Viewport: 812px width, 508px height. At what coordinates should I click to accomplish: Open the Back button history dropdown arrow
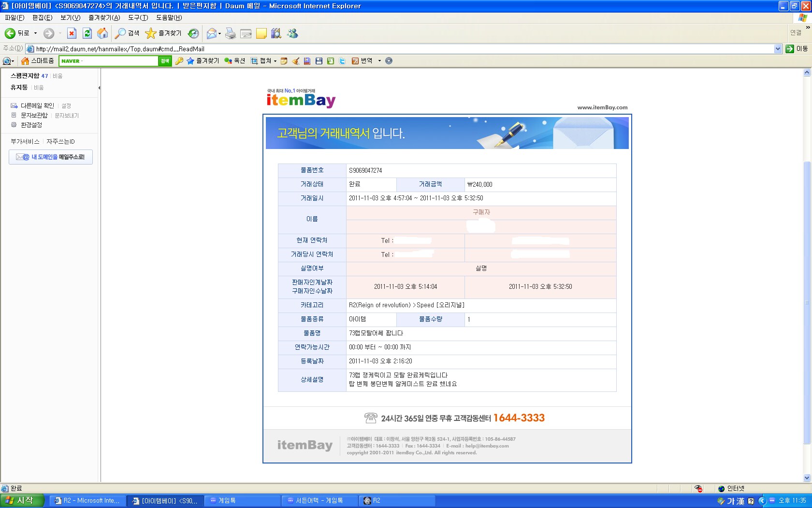point(35,33)
